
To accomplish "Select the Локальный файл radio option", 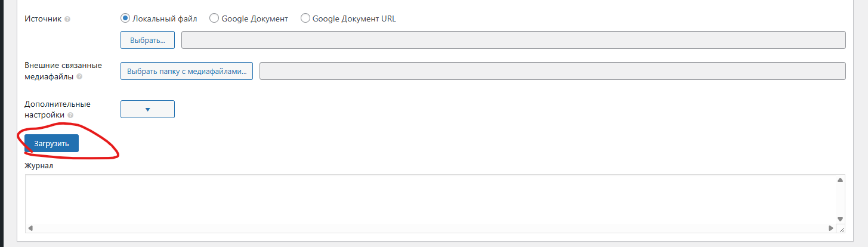I will point(125,18).
